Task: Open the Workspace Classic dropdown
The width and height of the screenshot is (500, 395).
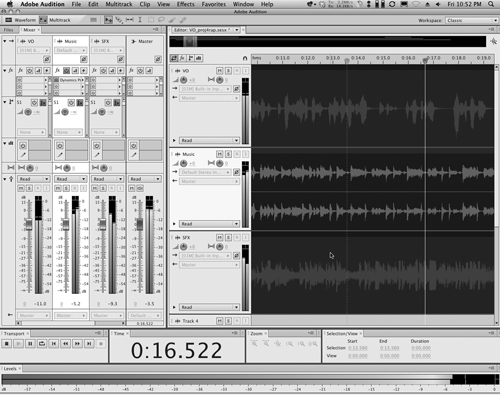Action: click(472, 20)
